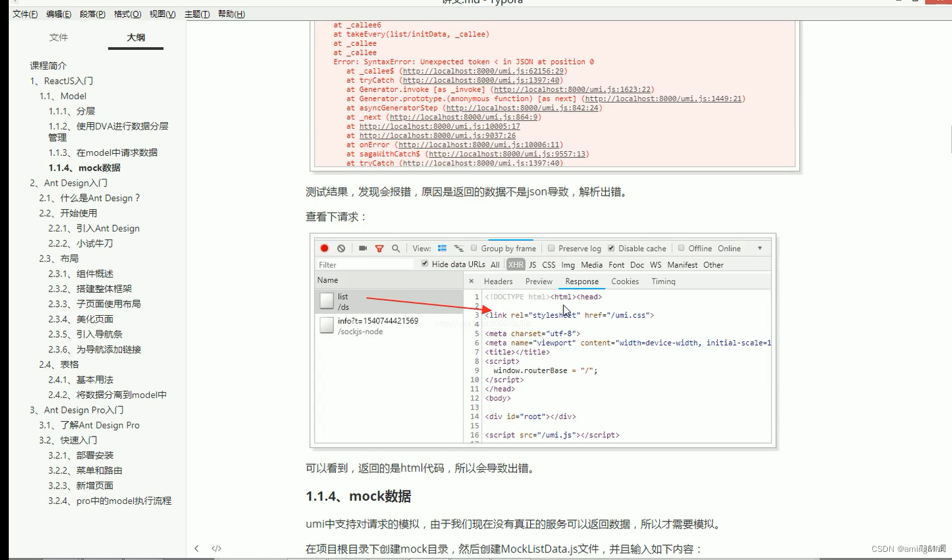
Task: Jump to outline heading 1.1.4、mock数据
Action: 84,168
